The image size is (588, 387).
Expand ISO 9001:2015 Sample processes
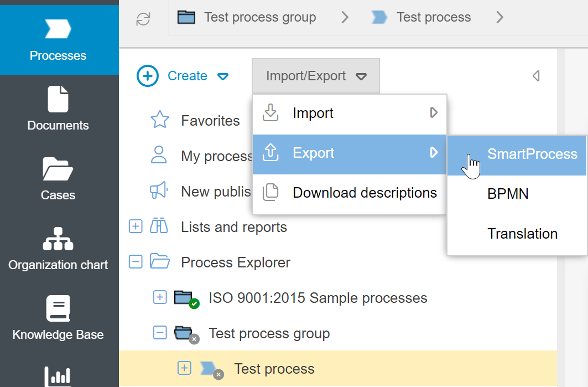159,297
